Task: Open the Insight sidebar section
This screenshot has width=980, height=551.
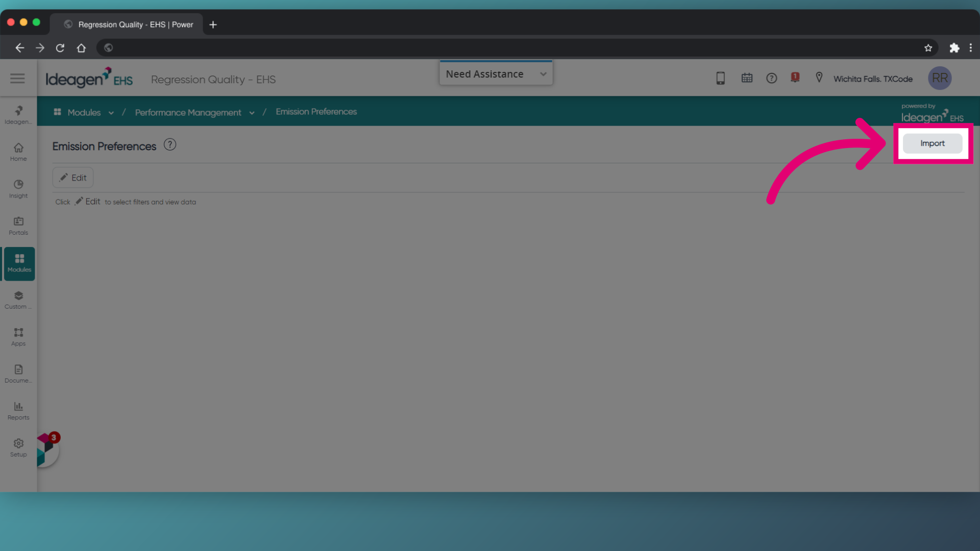Action: pyautogui.click(x=18, y=189)
